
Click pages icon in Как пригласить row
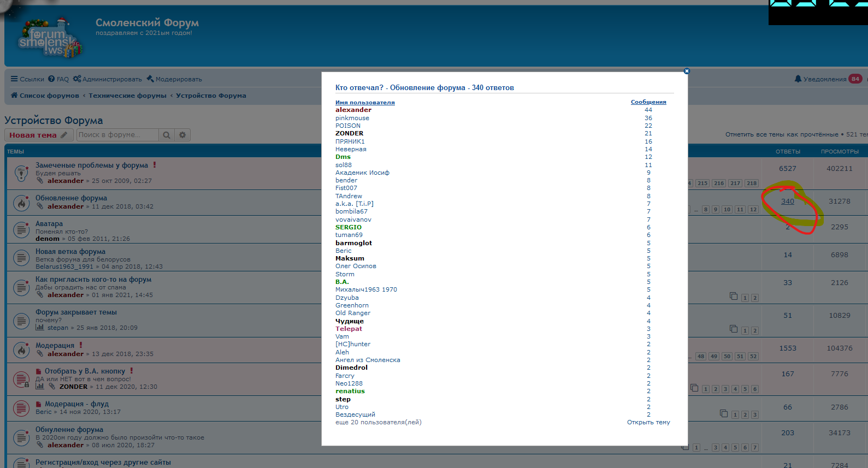734,296
